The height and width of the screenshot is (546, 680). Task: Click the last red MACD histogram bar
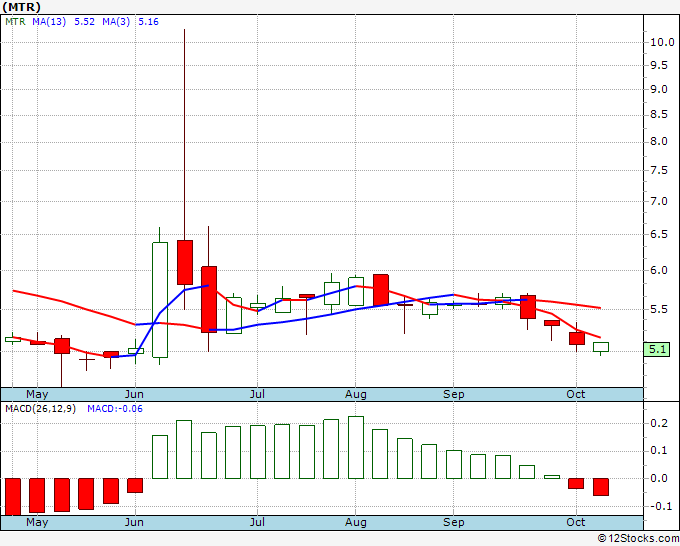tap(601, 487)
